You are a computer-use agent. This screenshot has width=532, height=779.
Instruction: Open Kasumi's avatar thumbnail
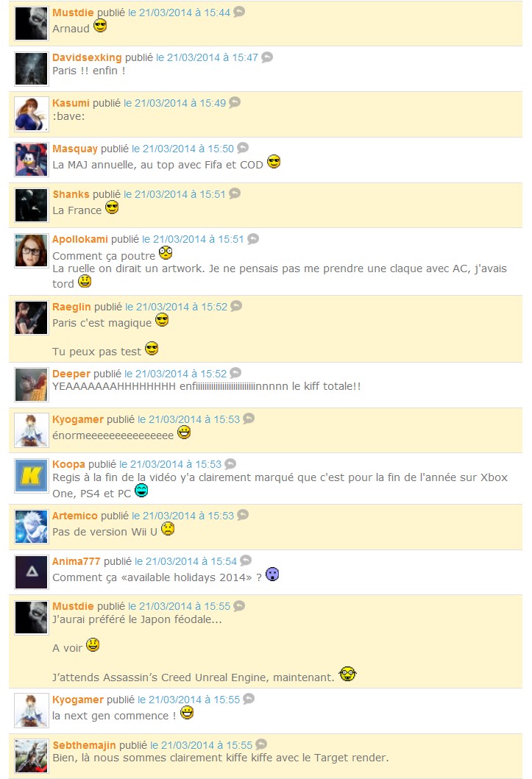(x=32, y=114)
